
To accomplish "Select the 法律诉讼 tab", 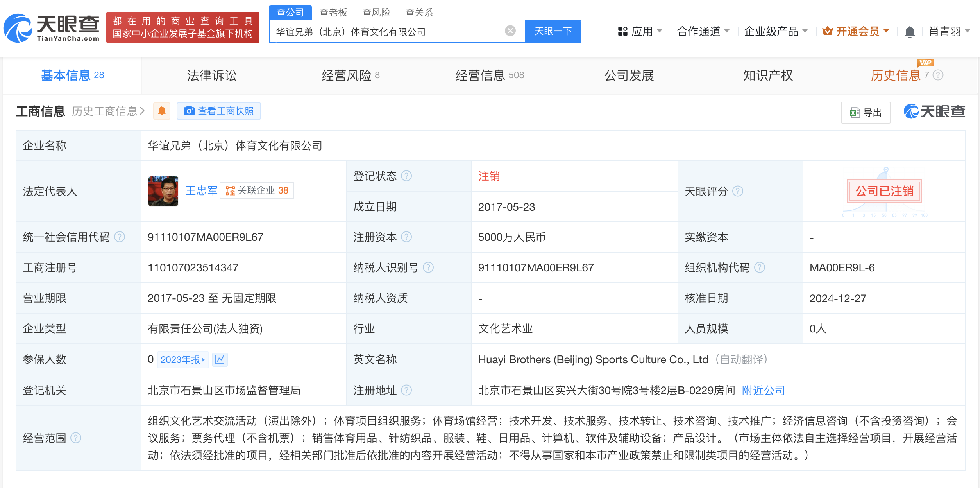I will tap(211, 75).
